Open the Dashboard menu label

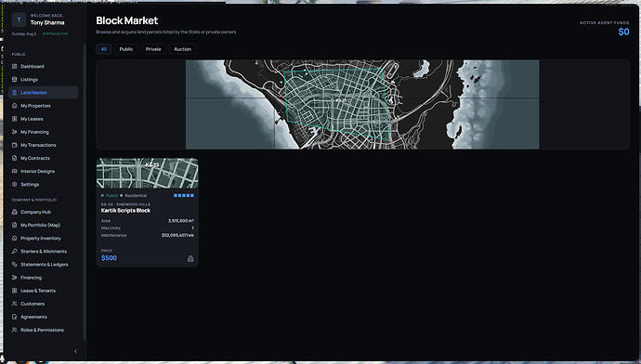33,66
